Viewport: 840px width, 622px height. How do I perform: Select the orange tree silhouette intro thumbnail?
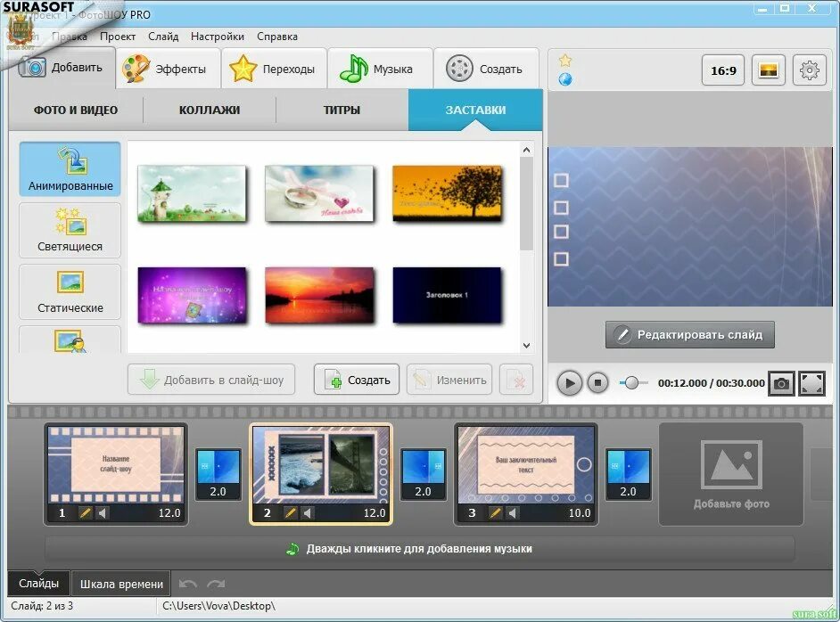point(447,193)
